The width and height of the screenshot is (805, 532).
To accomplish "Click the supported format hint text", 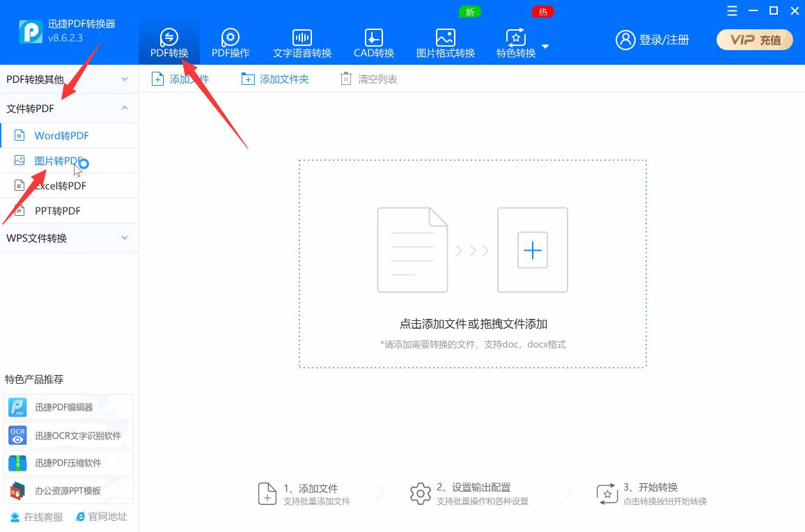I will (473, 344).
